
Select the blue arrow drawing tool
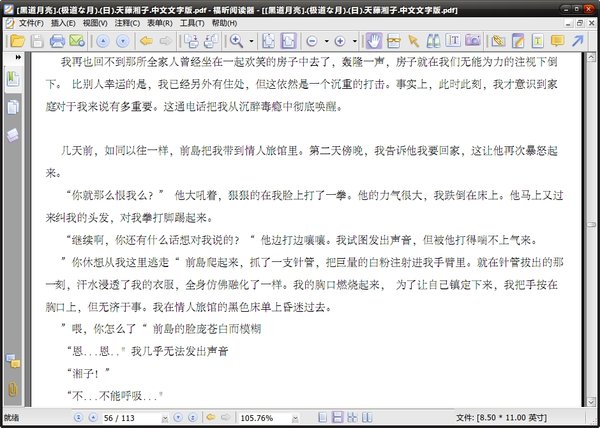[577, 41]
